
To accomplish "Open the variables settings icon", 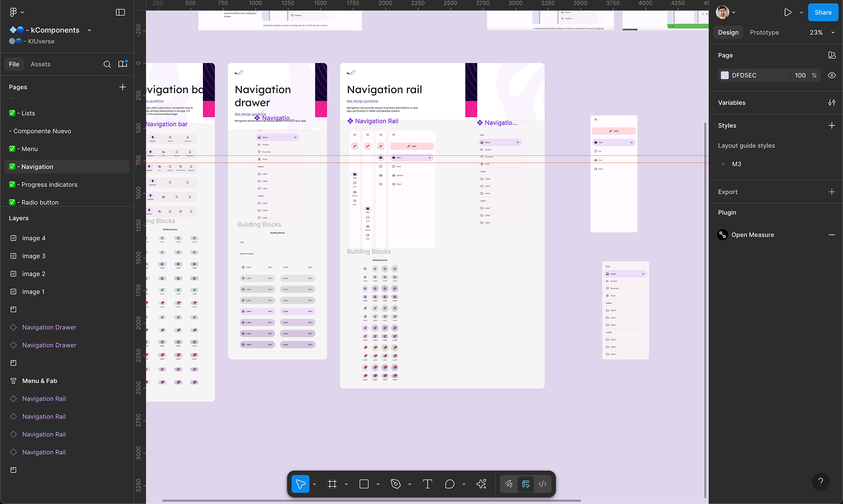I will click(x=832, y=103).
